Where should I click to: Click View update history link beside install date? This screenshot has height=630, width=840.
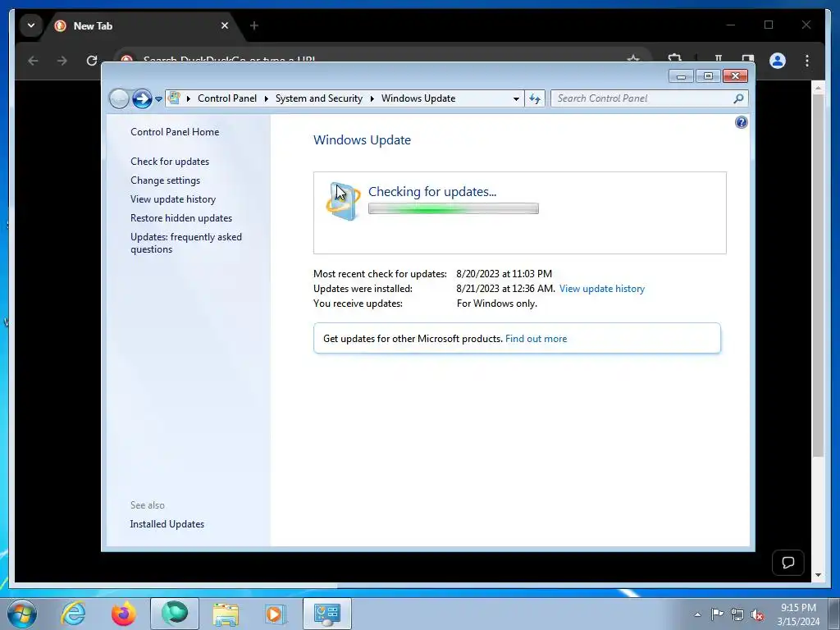coord(601,289)
